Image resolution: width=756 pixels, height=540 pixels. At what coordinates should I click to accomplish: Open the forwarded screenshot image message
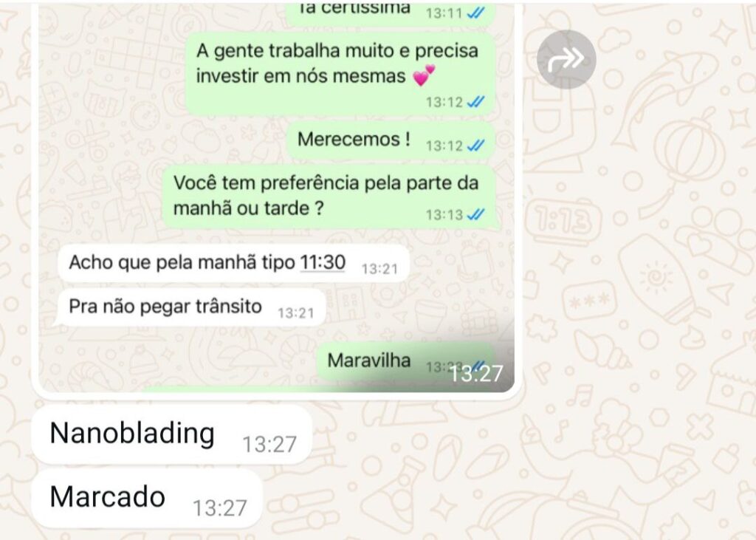click(276, 198)
